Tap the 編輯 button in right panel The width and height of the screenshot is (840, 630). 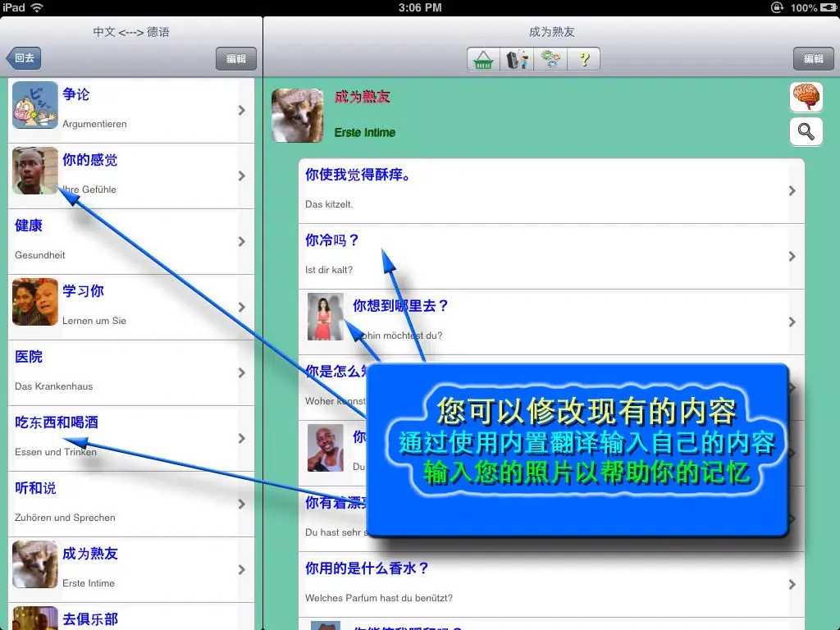pyautogui.click(x=813, y=59)
